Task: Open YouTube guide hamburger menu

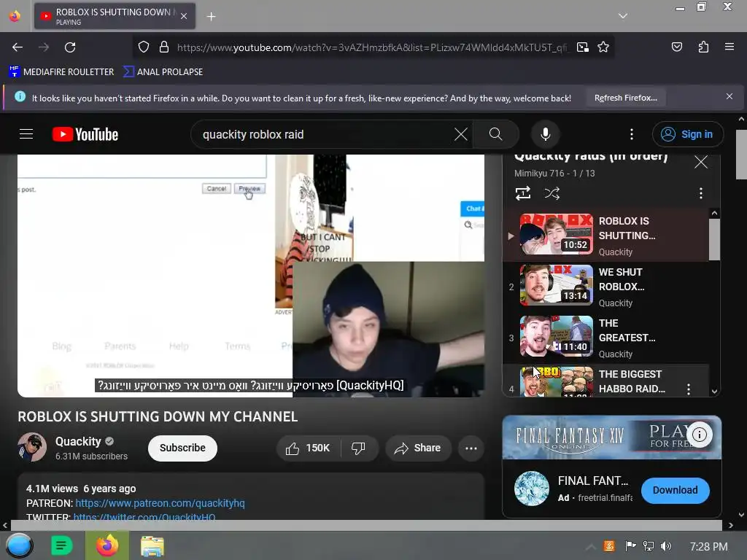Action: coord(26,134)
